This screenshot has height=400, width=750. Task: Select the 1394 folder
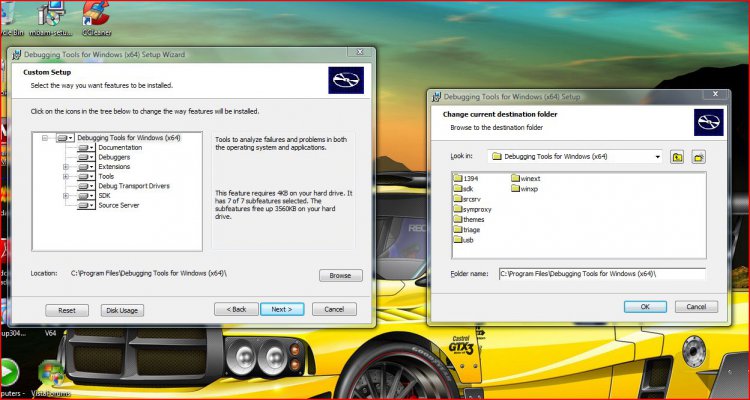tap(466, 178)
